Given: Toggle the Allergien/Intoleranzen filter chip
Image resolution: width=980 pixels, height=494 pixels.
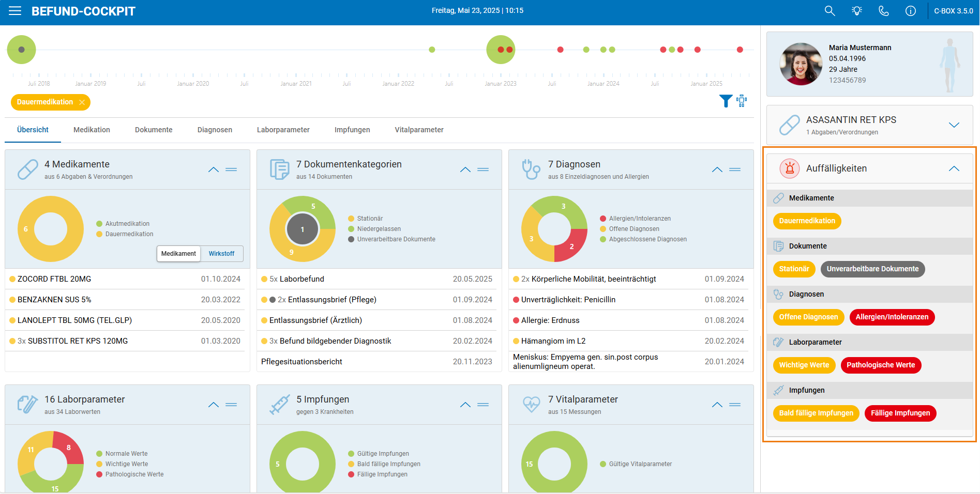Looking at the screenshot, I should tap(892, 317).
